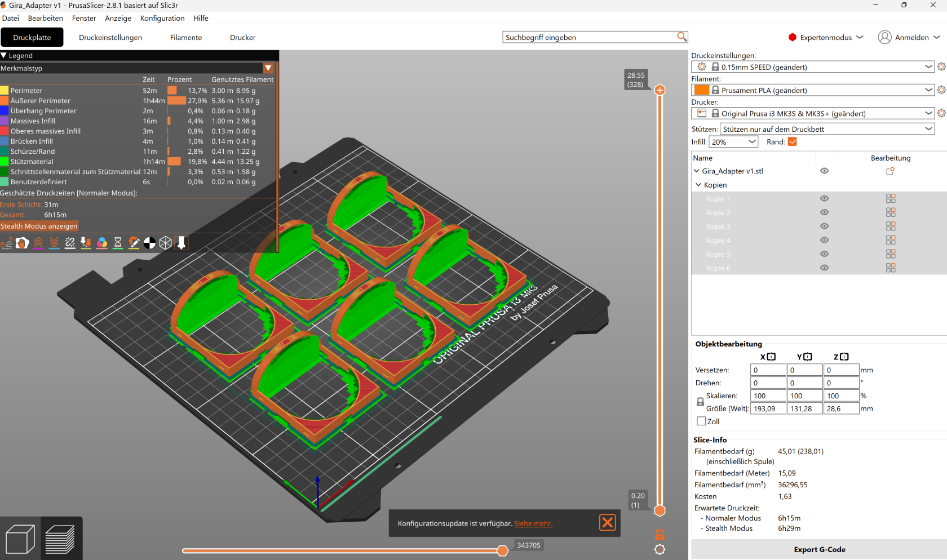Switch to the Filamente tab

point(186,37)
